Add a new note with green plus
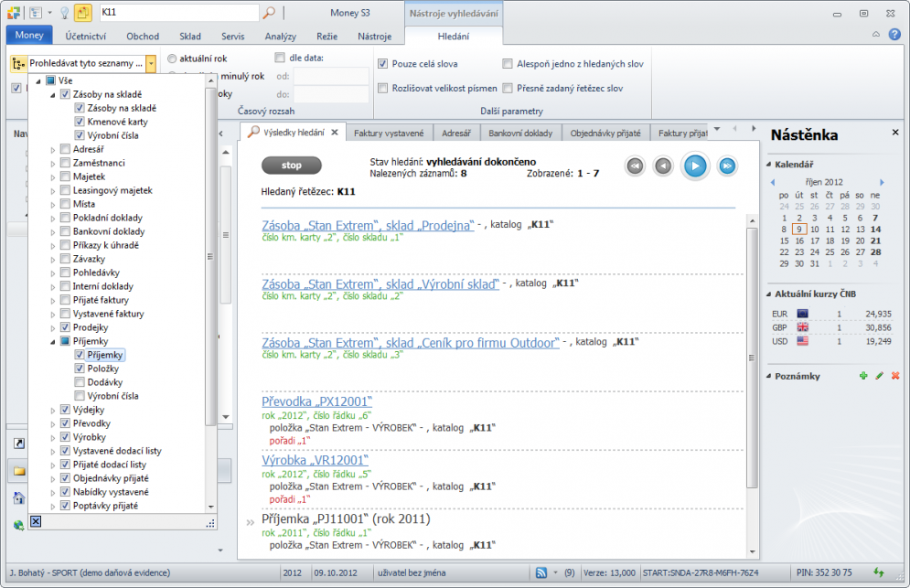The width and height of the screenshot is (910, 588). click(863, 376)
